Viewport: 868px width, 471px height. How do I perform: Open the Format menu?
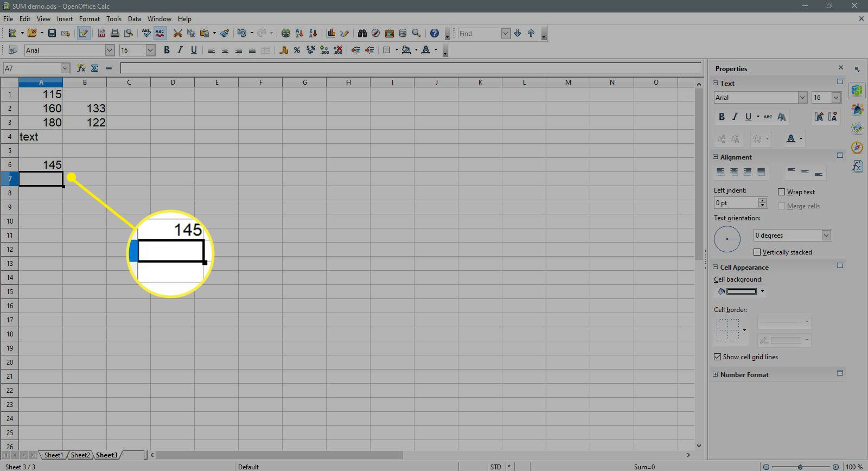tap(90, 19)
